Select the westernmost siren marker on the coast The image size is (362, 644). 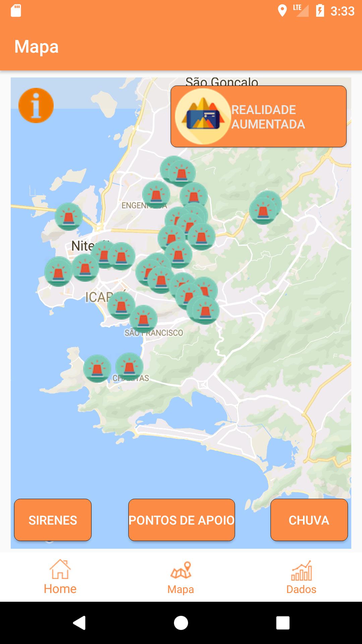pos(58,272)
